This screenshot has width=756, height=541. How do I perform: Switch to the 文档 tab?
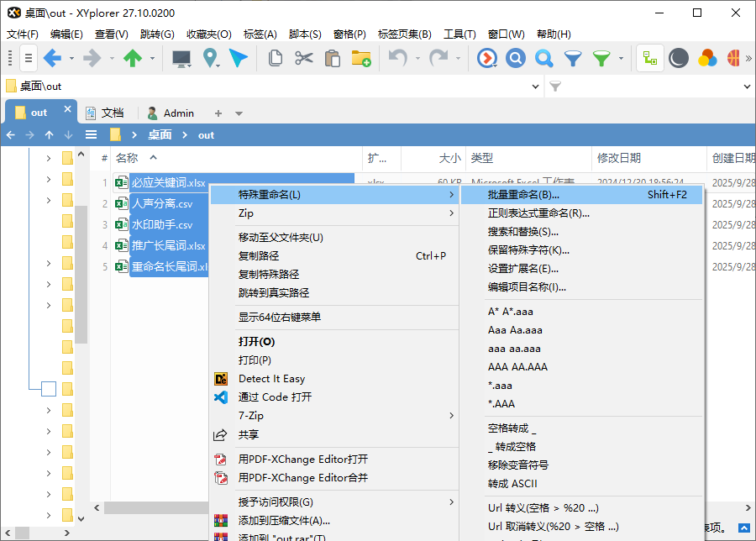105,113
